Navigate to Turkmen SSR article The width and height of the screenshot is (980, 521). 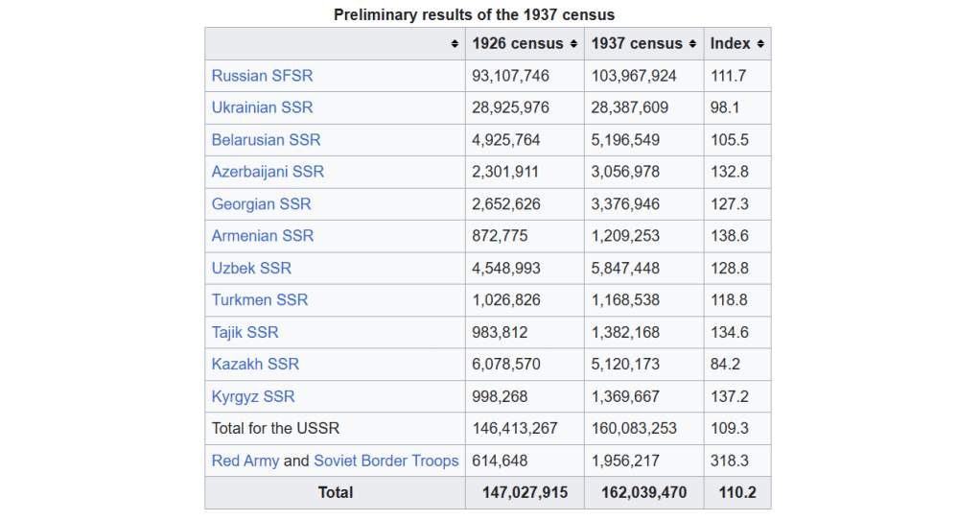coord(260,300)
